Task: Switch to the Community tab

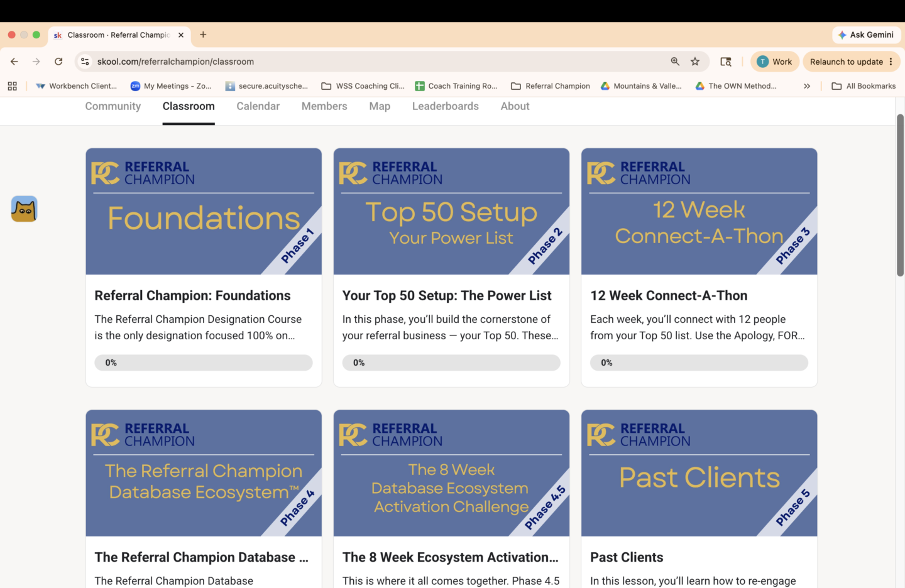Action: 113,106
